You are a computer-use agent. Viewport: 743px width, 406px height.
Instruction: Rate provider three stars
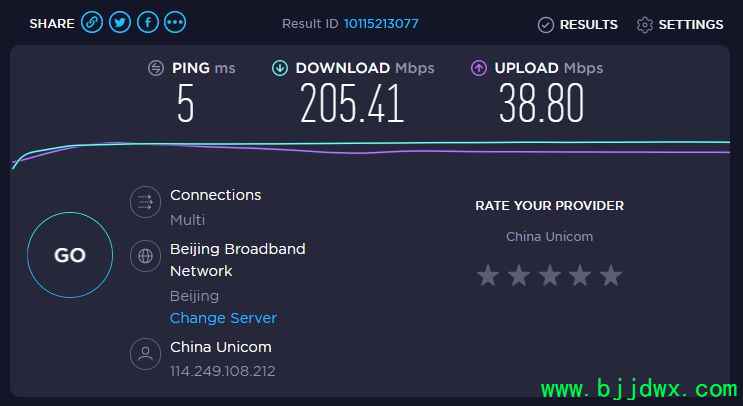[x=550, y=275]
